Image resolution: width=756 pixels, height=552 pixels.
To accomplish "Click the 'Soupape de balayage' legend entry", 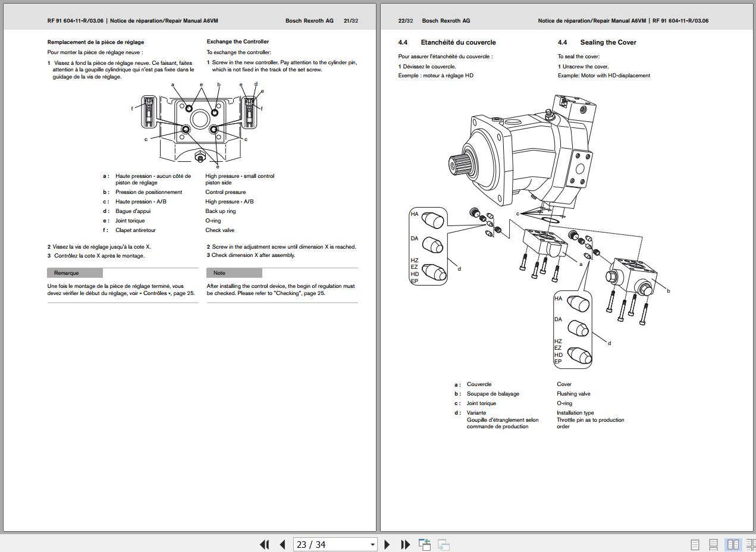I will pyautogui.click(x=493, y=394).
